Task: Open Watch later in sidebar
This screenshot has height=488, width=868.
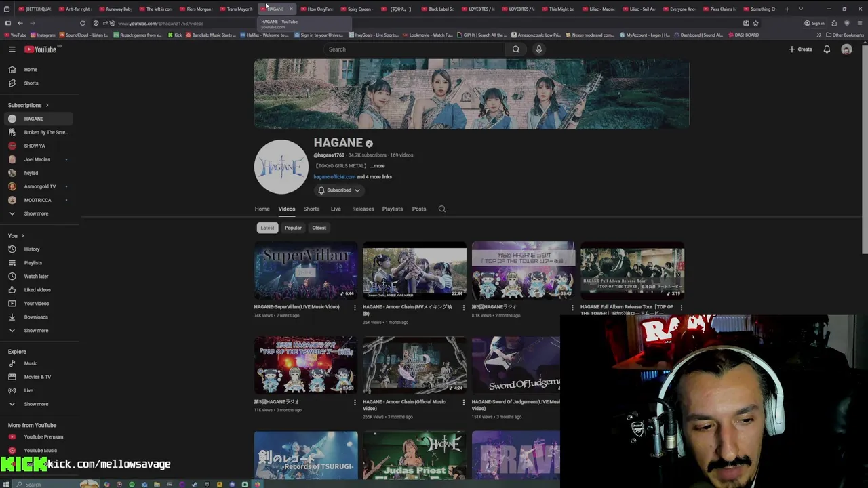Action: click(37, 276)
